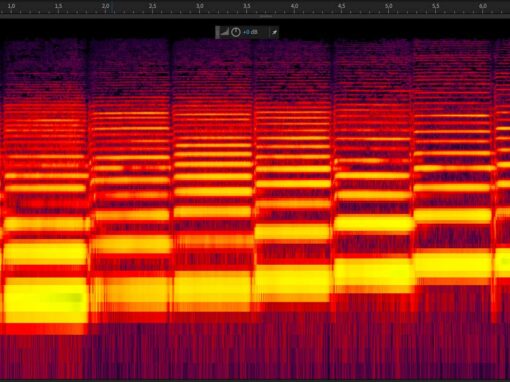Set playhead at the 5.0 ruler mark
The width and height of the screenshot is (510, 382).
[x=388, y=6]
